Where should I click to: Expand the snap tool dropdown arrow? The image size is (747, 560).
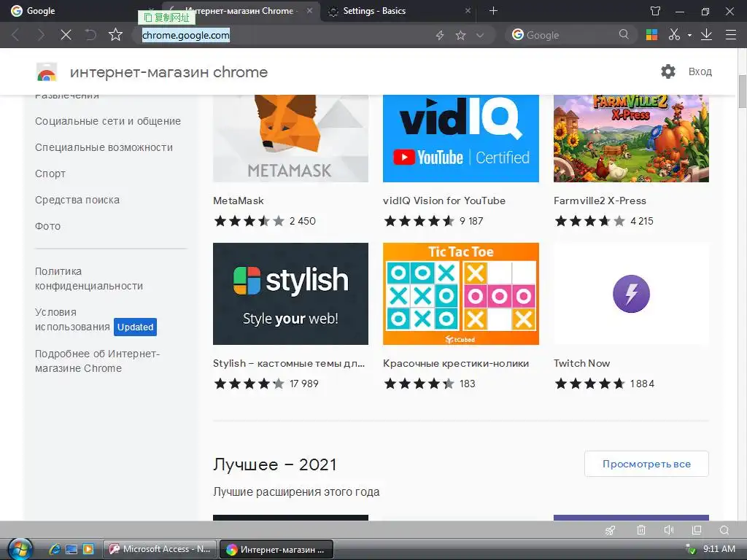[689, 35]
